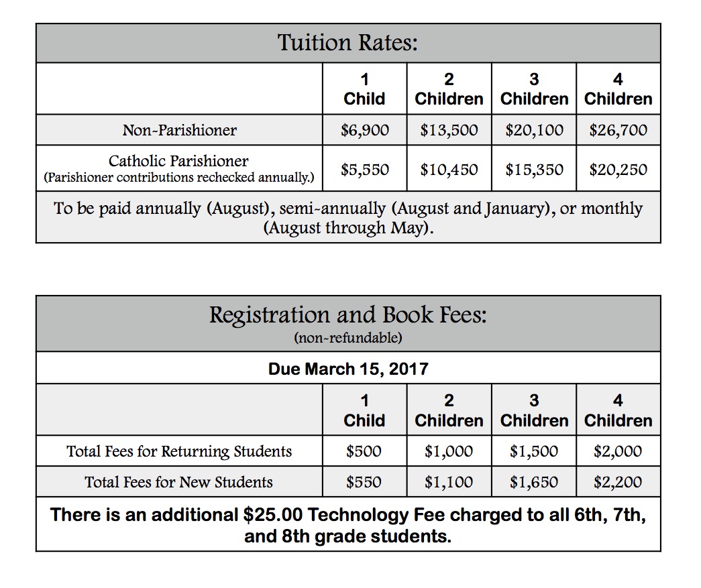The image size is (701, 588).
Task: Click the $500 returning student fee
Action: (364, 451)
